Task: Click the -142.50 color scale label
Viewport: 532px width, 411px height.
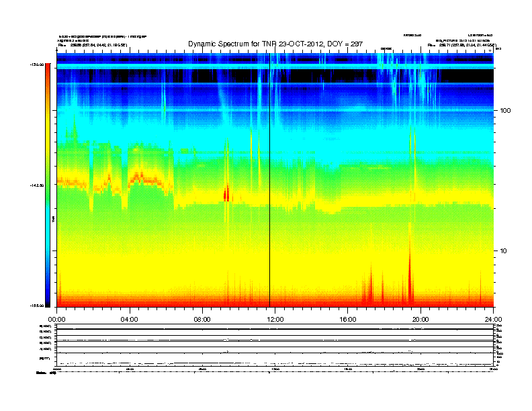Action: [37, 185]
